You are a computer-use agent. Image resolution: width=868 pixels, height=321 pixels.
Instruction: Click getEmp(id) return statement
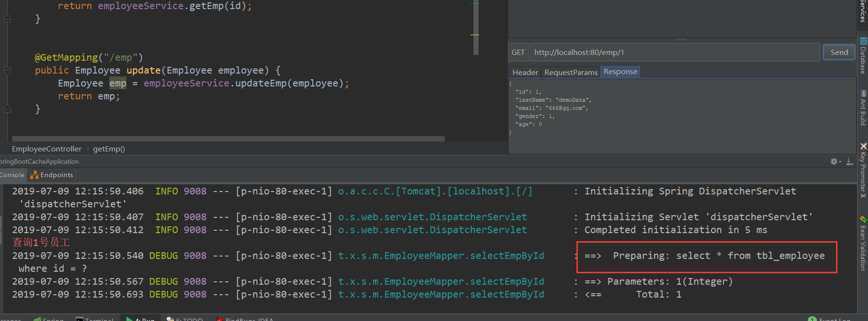click(x=155, y=6)
